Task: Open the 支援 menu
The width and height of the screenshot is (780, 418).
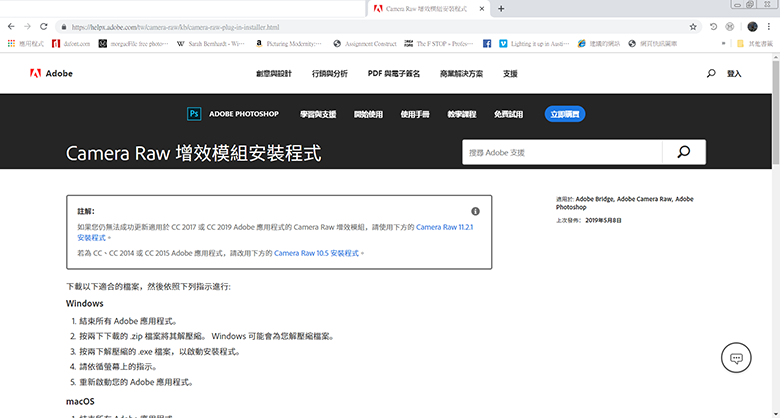Action: [x=510, y=74]
